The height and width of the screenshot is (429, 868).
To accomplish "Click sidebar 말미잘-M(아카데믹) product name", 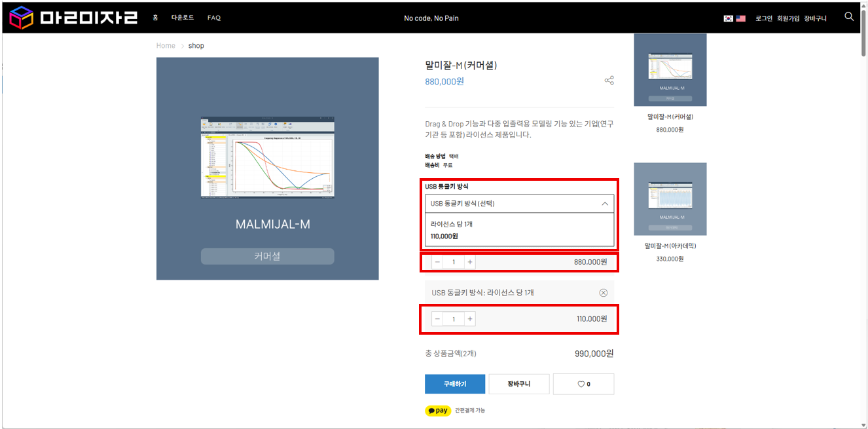I will (670, 246).
